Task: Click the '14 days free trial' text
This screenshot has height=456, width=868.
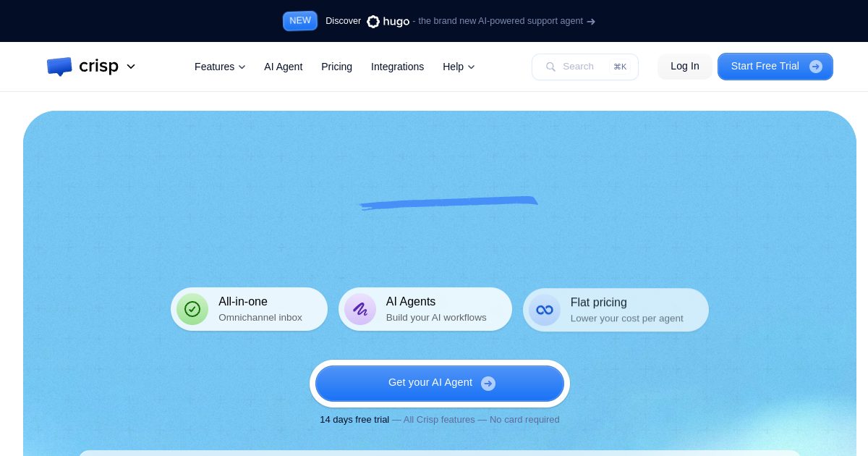Action: coord(354,420)
